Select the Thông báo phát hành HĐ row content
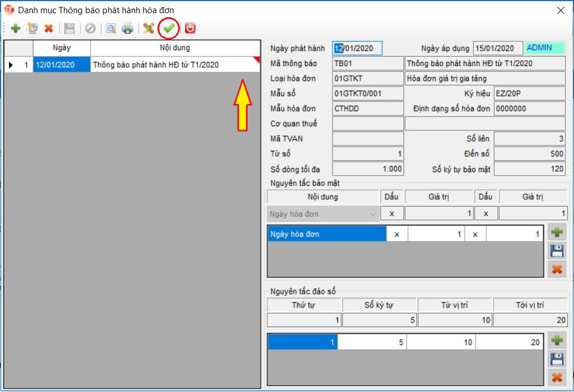Image resolution: width=574 pixels, height=392 pixels. [175, 65]
